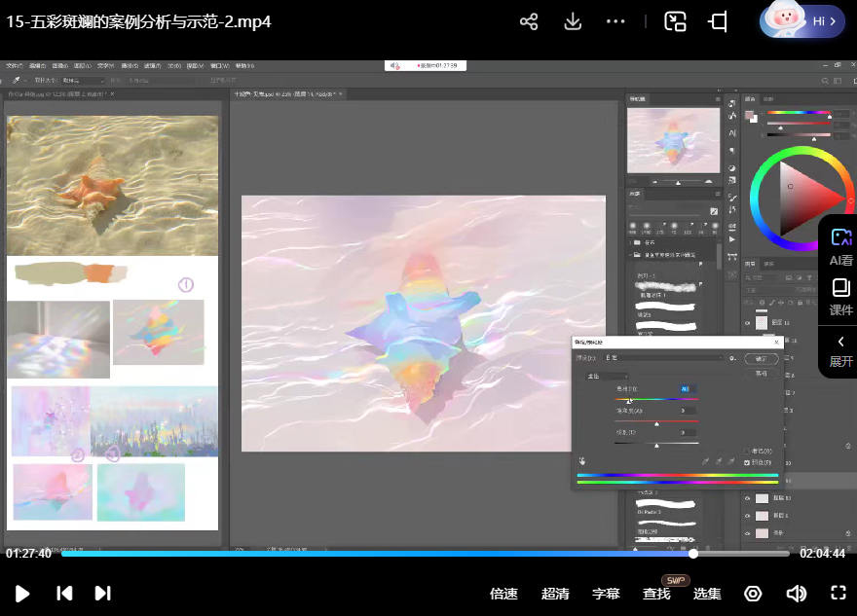
Task: Enter fullscreen mode
Action: click(x=838, y=593)
